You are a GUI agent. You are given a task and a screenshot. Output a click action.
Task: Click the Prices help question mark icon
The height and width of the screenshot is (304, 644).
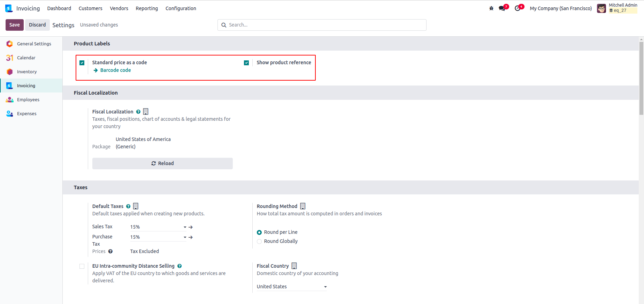(x=110, y=251)
